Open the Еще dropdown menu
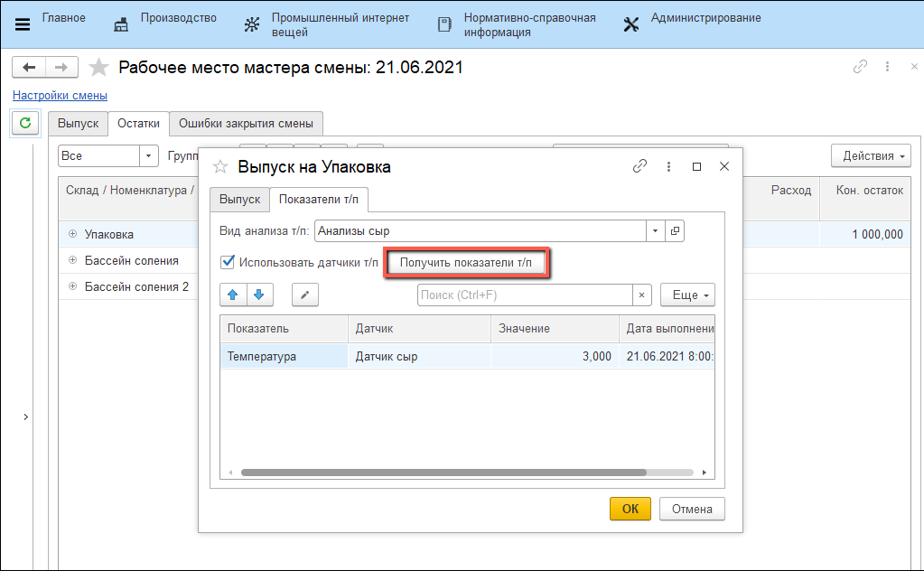Viewport: 924px width, 571px height. pyautogui.click(x=687, y=295)
